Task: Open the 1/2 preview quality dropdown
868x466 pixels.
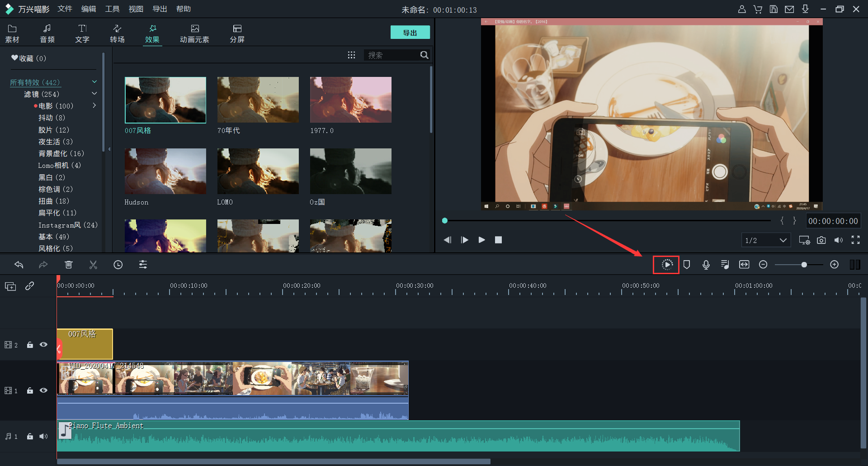Action: coord(766,240)
